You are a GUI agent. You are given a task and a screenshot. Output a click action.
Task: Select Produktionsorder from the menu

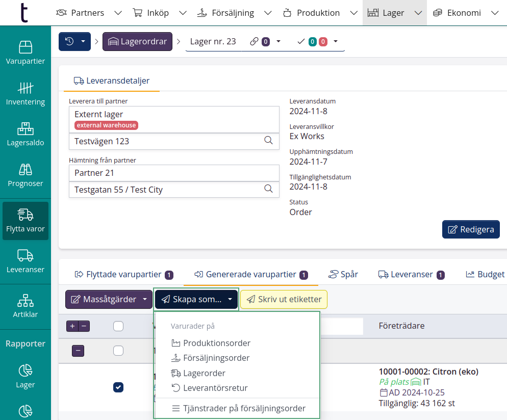pyautogui.click(x=216, y=343)
